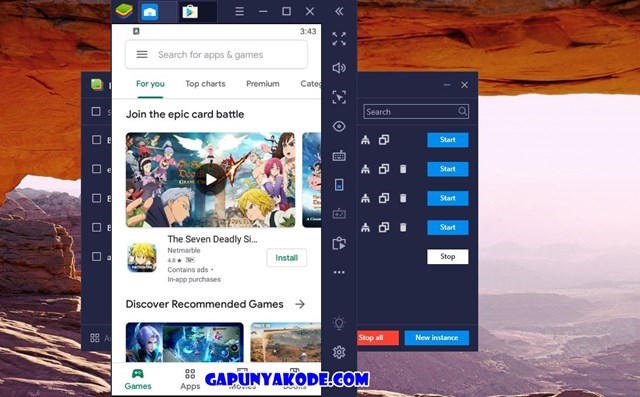
Task: Click the magnifier icon in the instance manager search
Action: click(462, 111)
